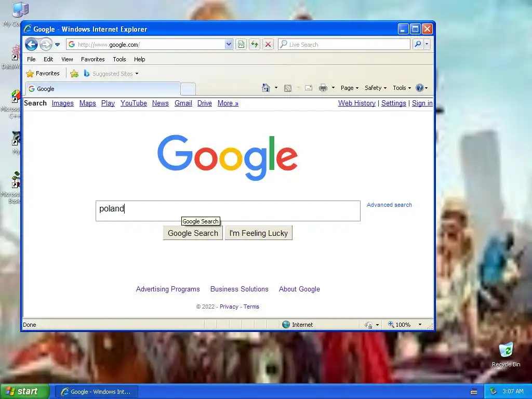Image resolution: width=532 pixels, height=399 pixels.
Task: Open the About Google link
Action: pos(299,289)
